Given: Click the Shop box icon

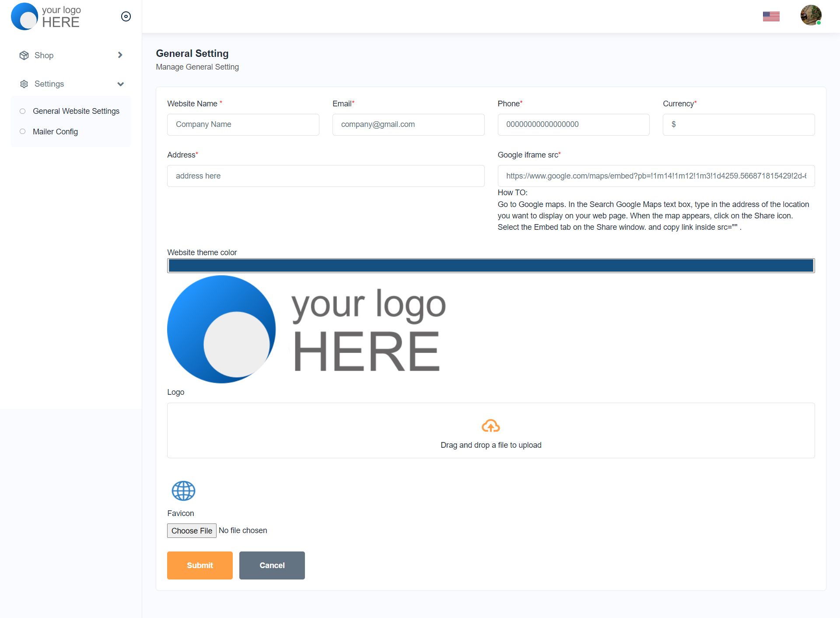Looking at the screenshot, I should pyautogui.click(x=24, y=56).
